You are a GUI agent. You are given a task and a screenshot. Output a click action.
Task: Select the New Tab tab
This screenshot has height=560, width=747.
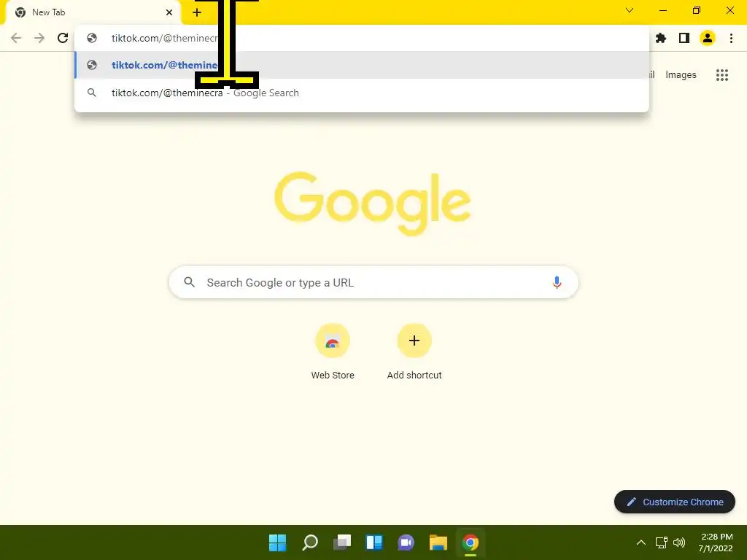pos(93,13)
